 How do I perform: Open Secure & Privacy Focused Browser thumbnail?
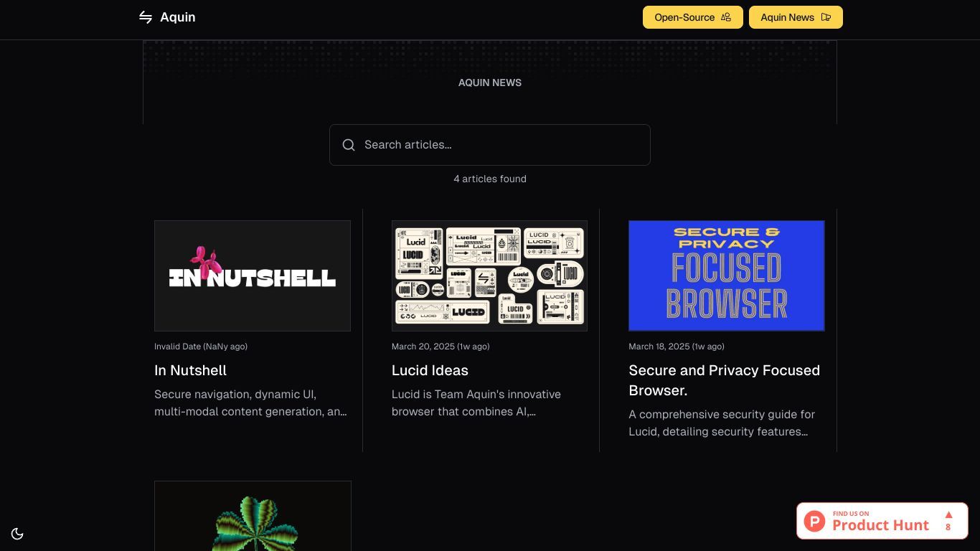pos(727,275)
